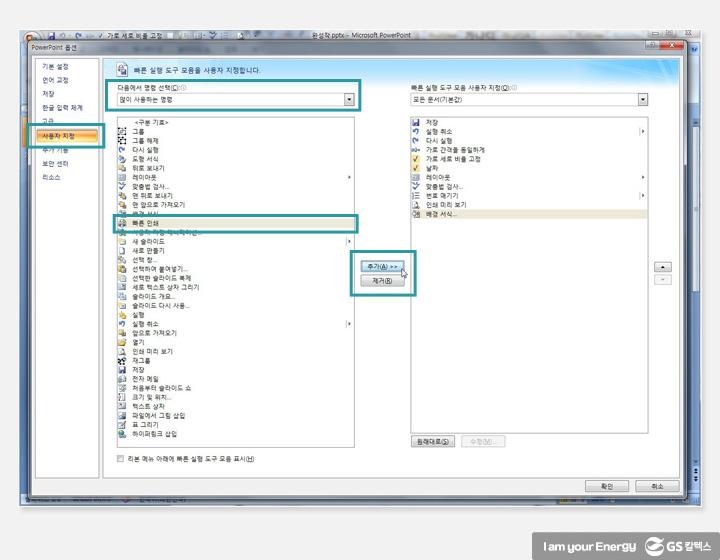Screen dimensions: 720x560
Task: Select the 하이퍼링크 삽입 command icon
Action: coord(121,434)
